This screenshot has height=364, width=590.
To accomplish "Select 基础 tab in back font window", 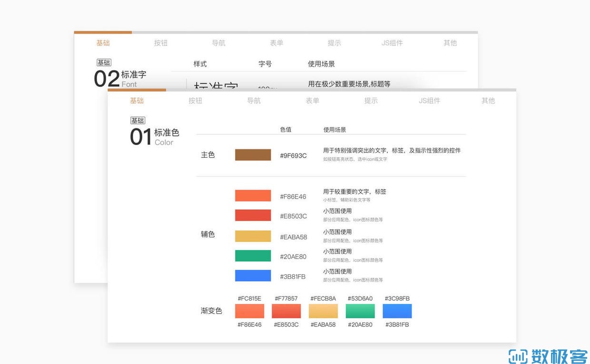I will (103, 43).
